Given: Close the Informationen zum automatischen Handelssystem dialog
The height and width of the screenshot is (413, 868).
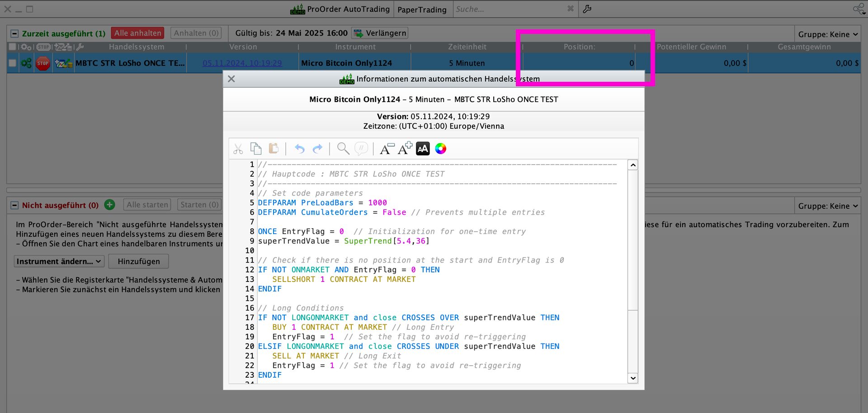Looking at the screenshot, I should click(231, 79).
